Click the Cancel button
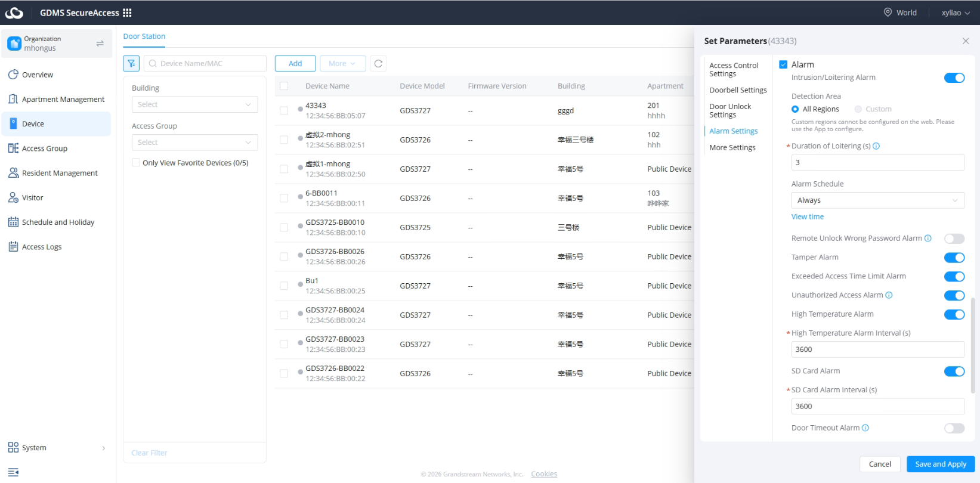This screenshot has height=483, width=980. point(880,464)
